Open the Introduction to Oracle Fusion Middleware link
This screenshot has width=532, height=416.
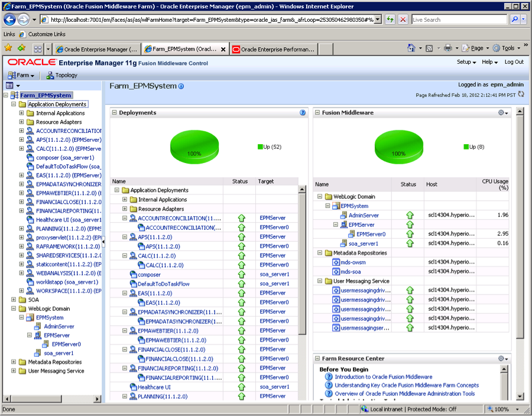point(383,376)
